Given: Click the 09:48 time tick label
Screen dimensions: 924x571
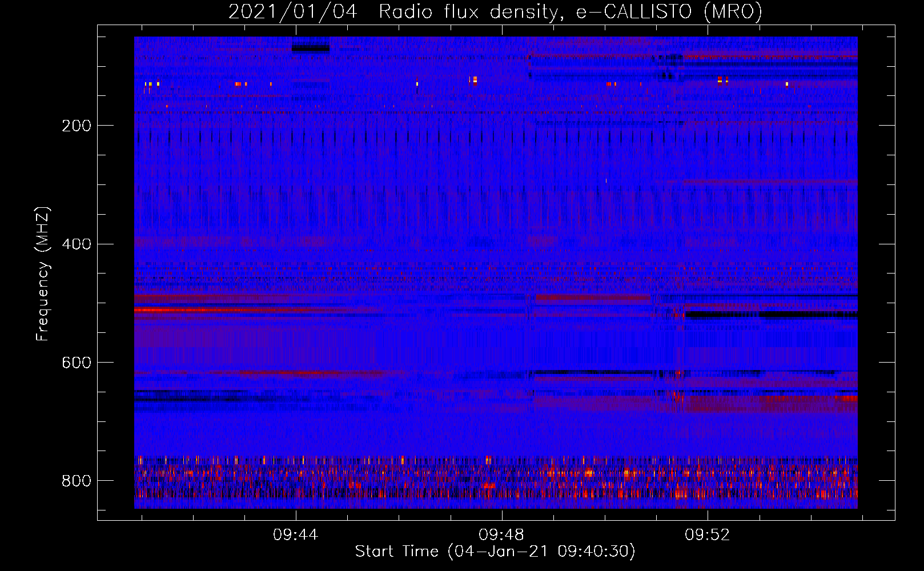Looking at the screenshot, I should pyautogui.click(x=501, y=535).
